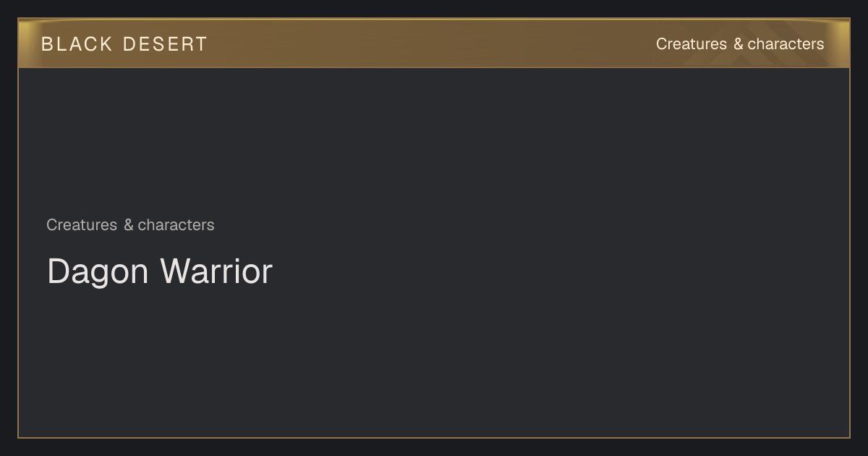Viewport: 868px width, 456px height.
Task: Select the word BLACK in the logo
Action: click(77, 44)
